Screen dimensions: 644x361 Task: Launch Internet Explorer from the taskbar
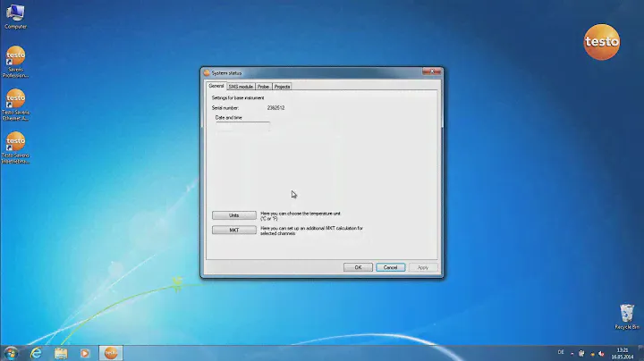(x=38, y=352)
